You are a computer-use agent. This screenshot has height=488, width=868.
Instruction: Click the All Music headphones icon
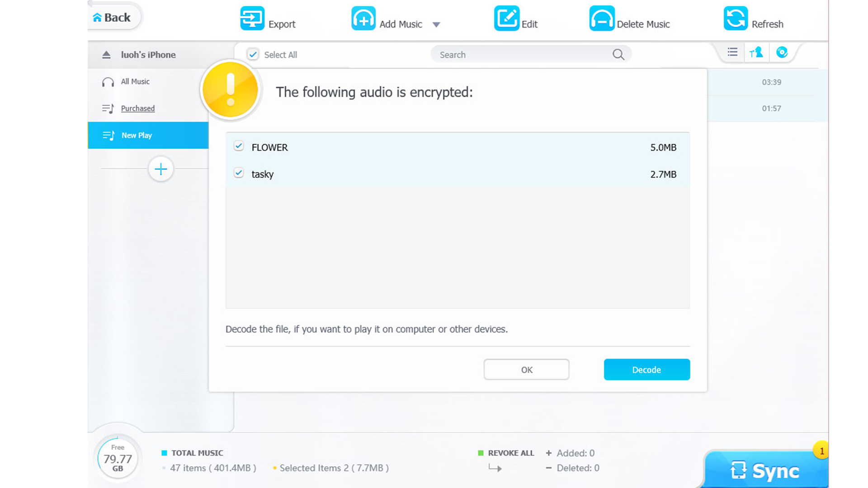(x=108, y=82)
